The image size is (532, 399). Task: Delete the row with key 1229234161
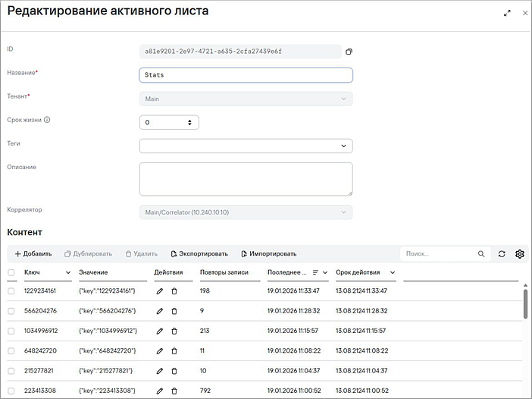[174, 291]
